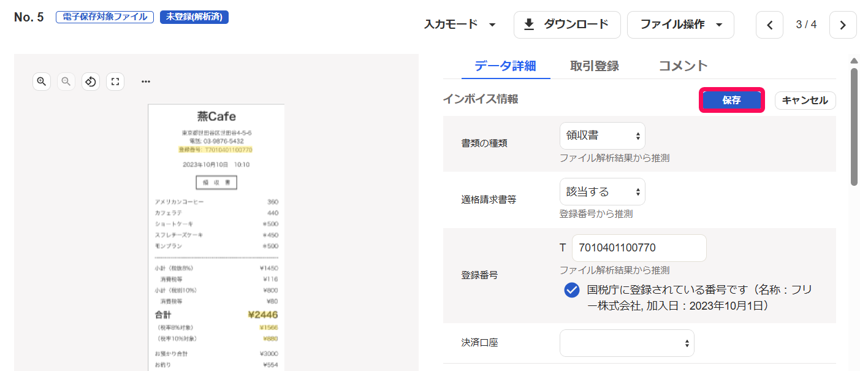Click the 3 / 4 page counter
Screen dimensions: 868x371
point(806,25)
